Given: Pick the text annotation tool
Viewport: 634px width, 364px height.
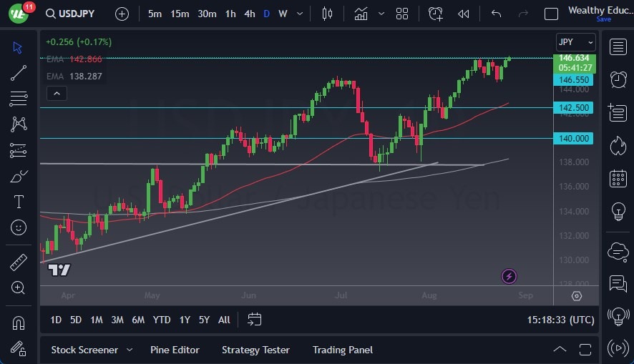Looking at the screenshot, I should click(x=19, y=202).
